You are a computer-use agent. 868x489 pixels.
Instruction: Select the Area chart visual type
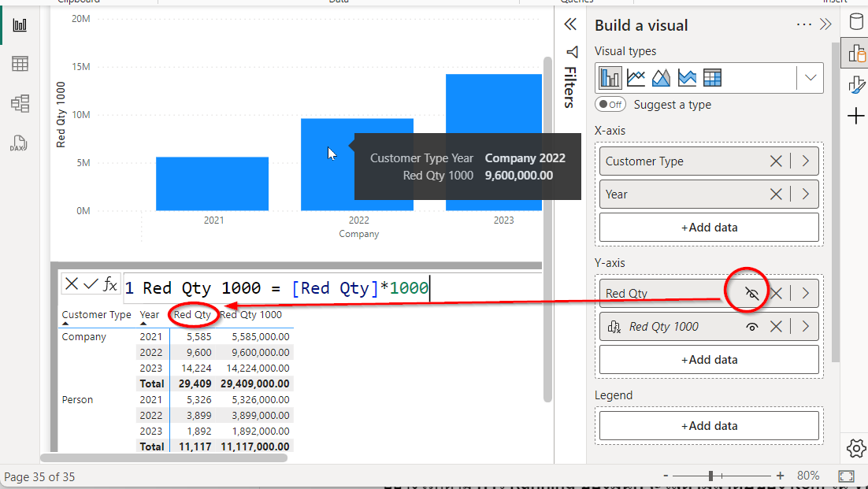[x=661, y=77]
